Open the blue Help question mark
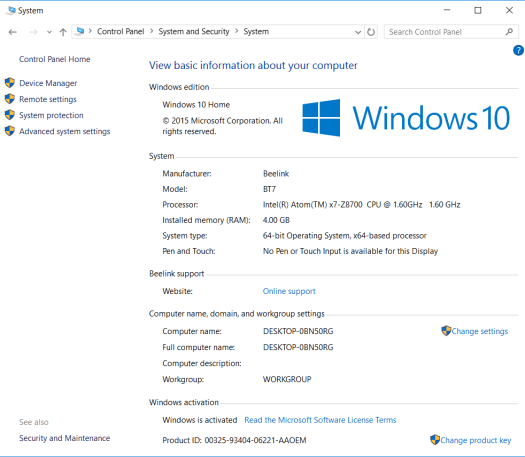525x457 pixels. (518, 51)
